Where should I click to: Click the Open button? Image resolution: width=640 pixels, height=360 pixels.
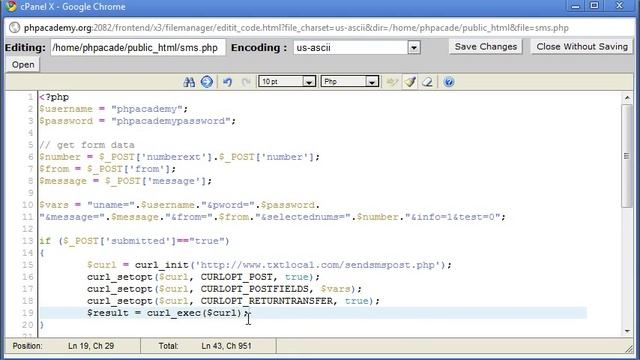(23, 64)
